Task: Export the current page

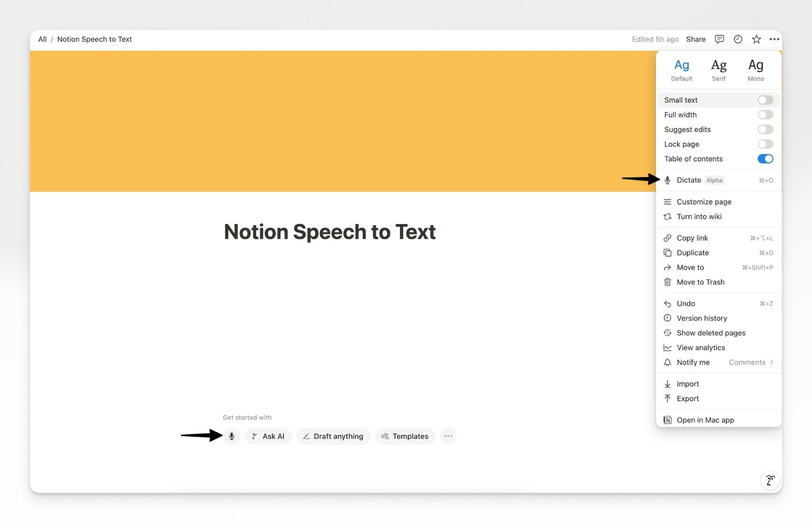Action: click(688, 399)
